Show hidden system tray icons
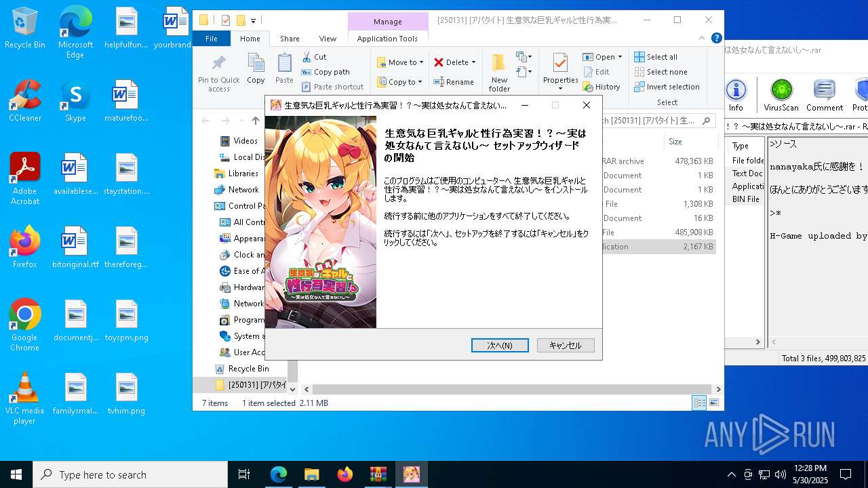868x488 pixels. [731, 474]
